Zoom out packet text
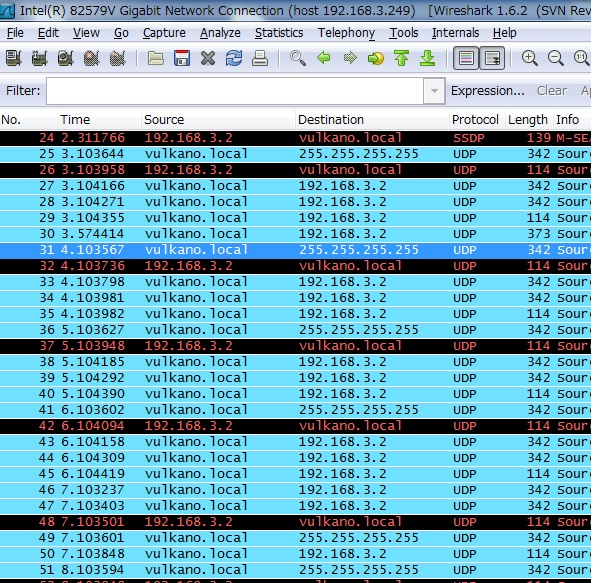Image resolution: width=601 pixels, height=583 pixels. click(556, 59)
